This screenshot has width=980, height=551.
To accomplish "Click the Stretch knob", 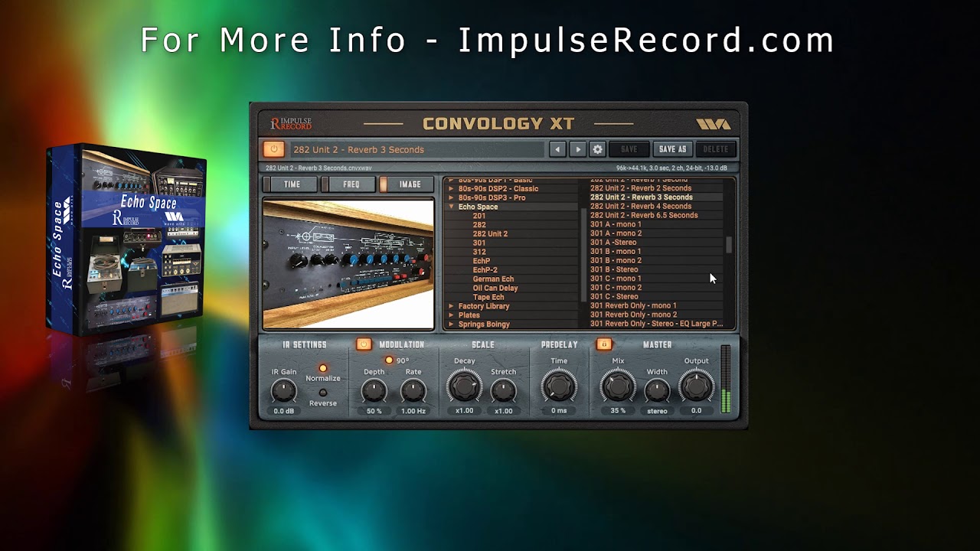I will (503, 391).
